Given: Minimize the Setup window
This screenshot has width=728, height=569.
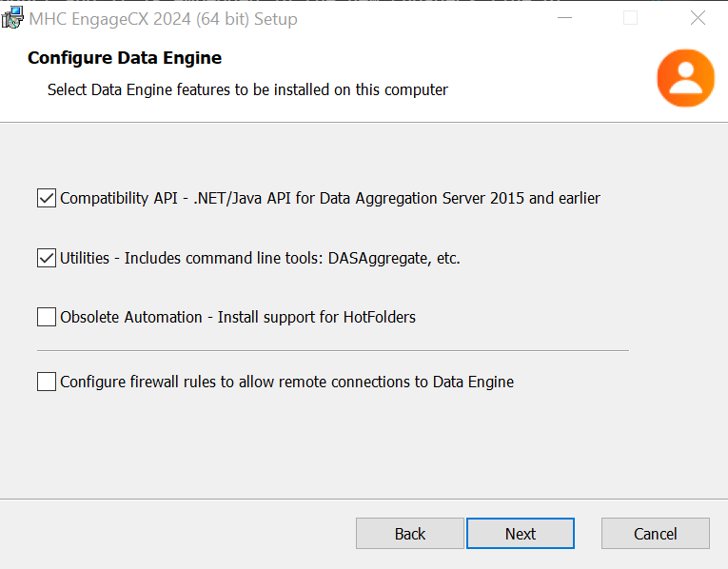Looking at the screenshot, I should pos(564,18).
